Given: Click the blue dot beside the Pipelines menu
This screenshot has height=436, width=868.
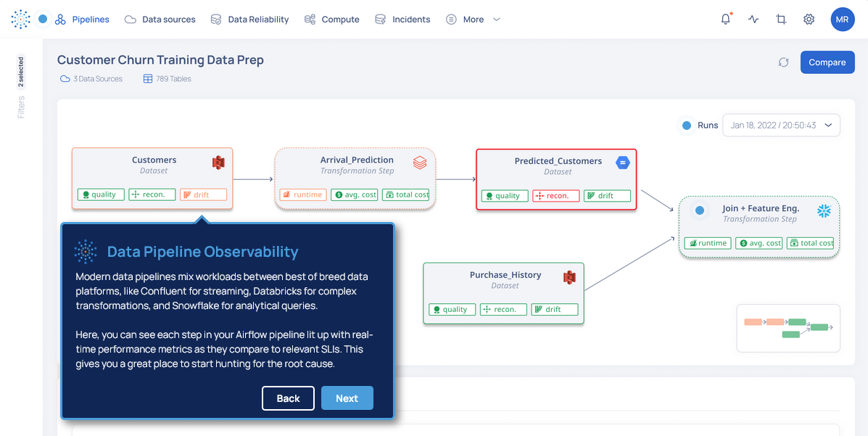Looking at the screenshot, I should click(x=43, y=19).
